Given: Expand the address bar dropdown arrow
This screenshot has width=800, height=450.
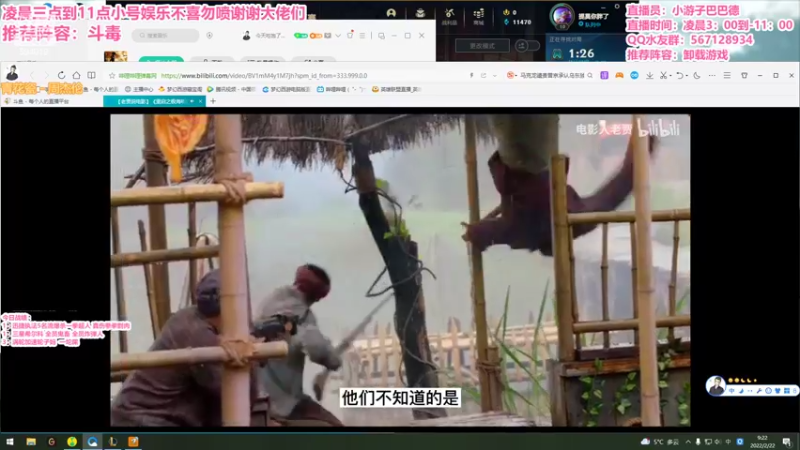Looking at the screenshot, I should pos(495,76).
